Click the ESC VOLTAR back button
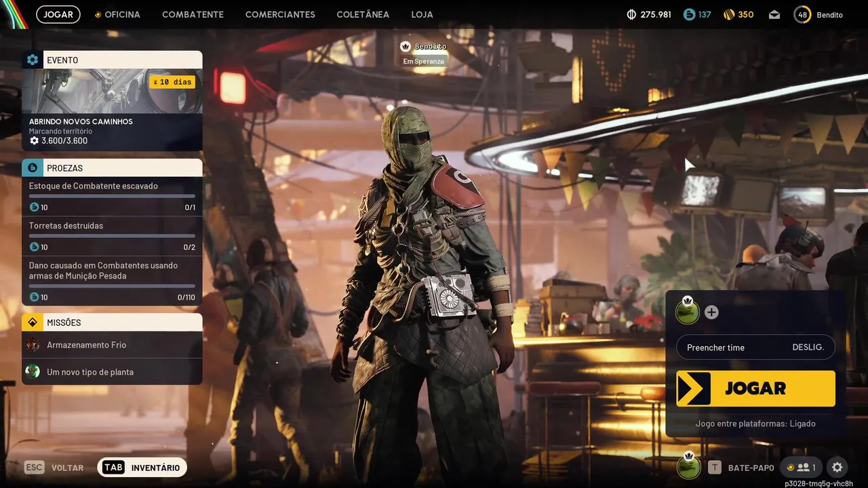 coord(54,468)
